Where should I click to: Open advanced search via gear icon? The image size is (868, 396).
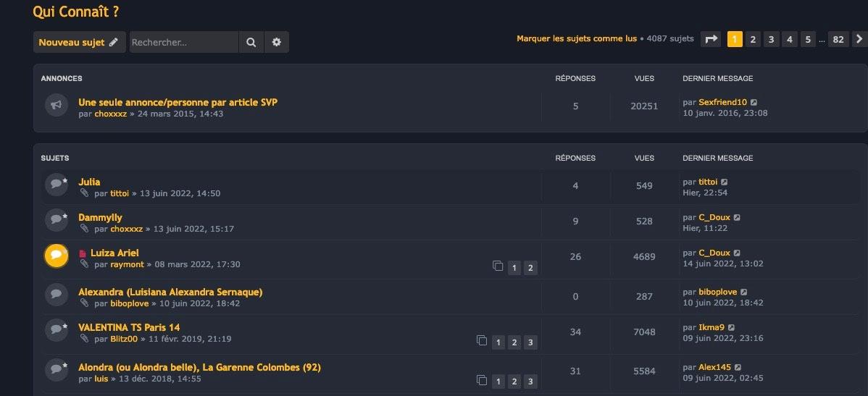click(x=276, y=43)
